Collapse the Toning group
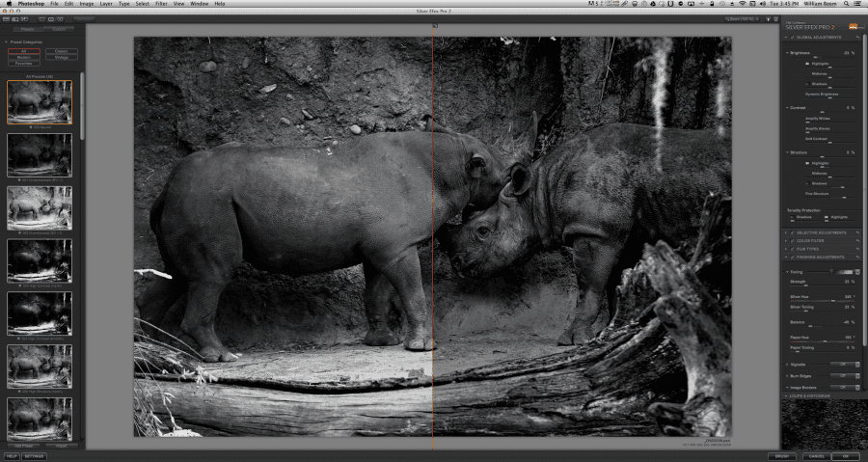This screenshot has height=462, width=868. (788, 272)
